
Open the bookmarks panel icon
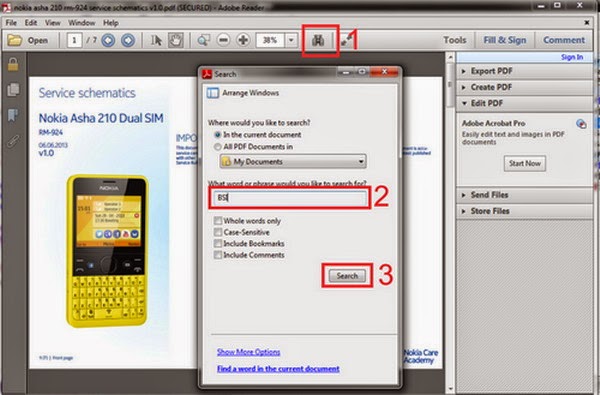pyautogui.click(x=13, y=115)
